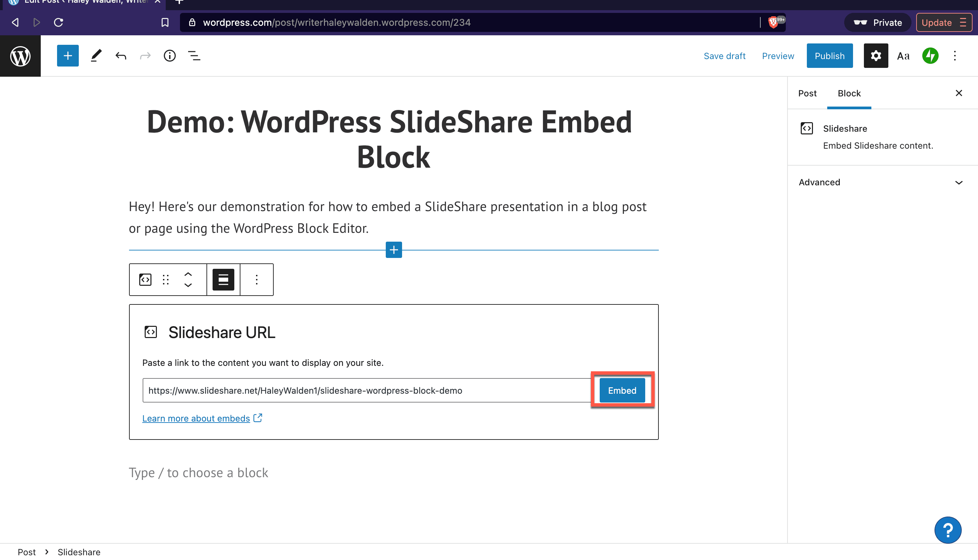The height and width of the screenshot is (560, 978).
Task: Open the Aa global styles panel
Action: 903,56
